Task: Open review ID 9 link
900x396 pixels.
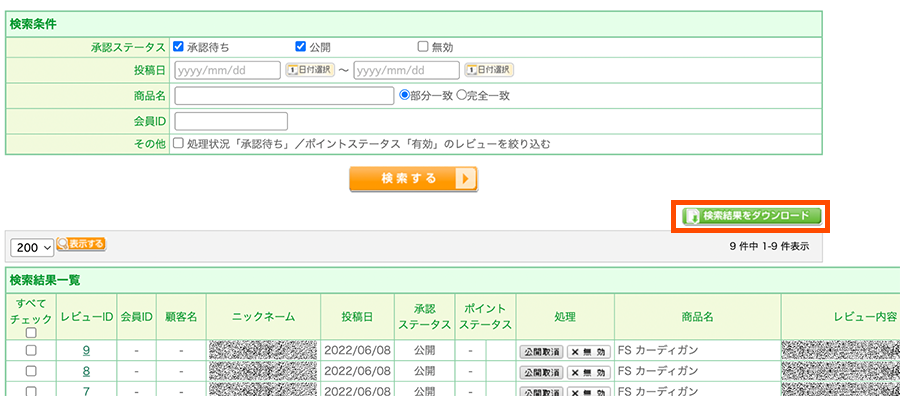Action: (x=86, y=350)
